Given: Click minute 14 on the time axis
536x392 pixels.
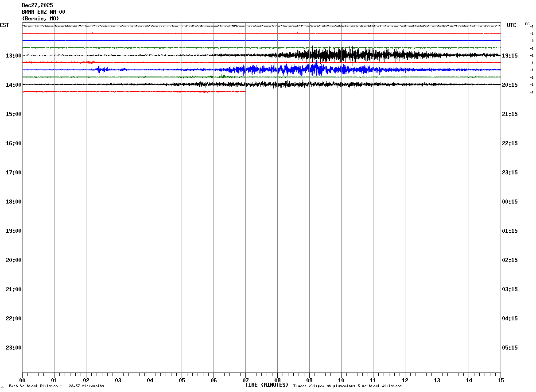Looking at the screenshot, I should pos(469,380).
